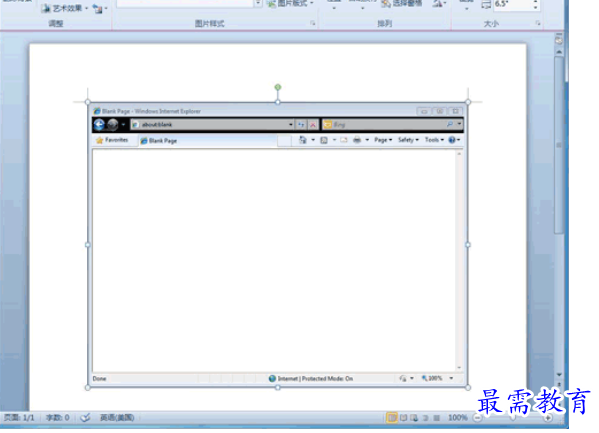The height and width of the screenshot is (433, 599).
Task: Click the Blank Page tab in IE picture
Action: coord(208,141)
